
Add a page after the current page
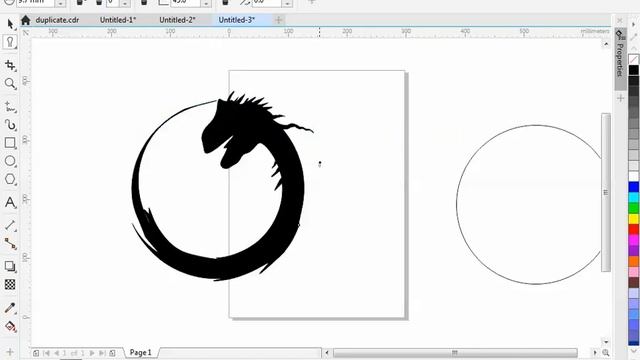pyautogui.click(x=112, y=353)
